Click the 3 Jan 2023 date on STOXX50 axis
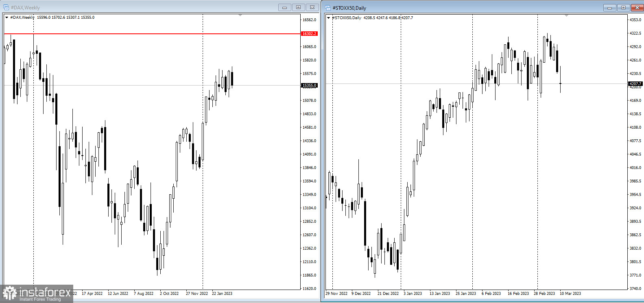The image size is (644, 303). (413, 294)
